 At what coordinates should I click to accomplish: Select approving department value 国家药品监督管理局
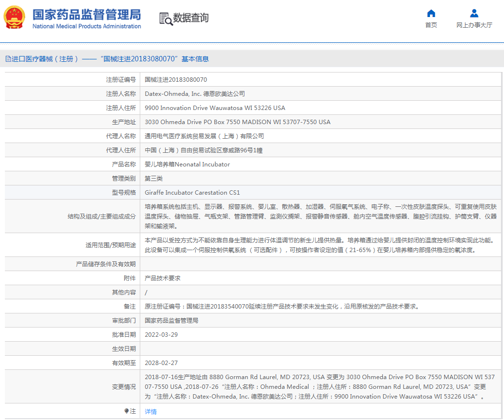pyautogui.click(x=171, y=321)
